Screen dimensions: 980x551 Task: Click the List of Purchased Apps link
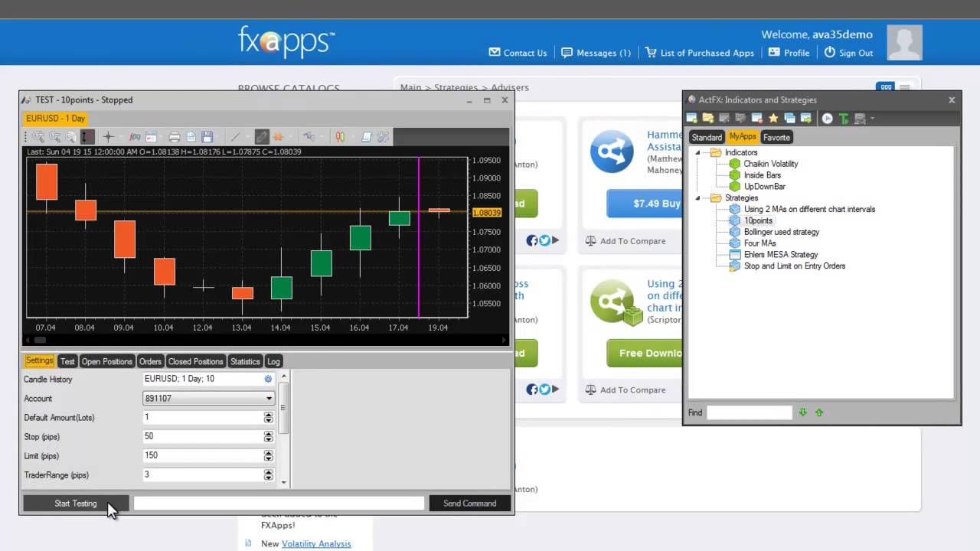tap(707, 53)
